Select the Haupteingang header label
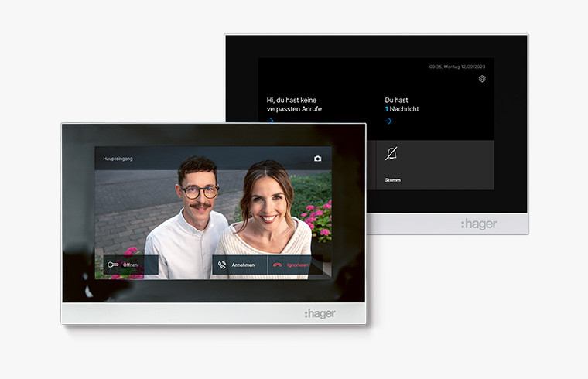Screen dimensions: 588x379 tap(118, 159)
